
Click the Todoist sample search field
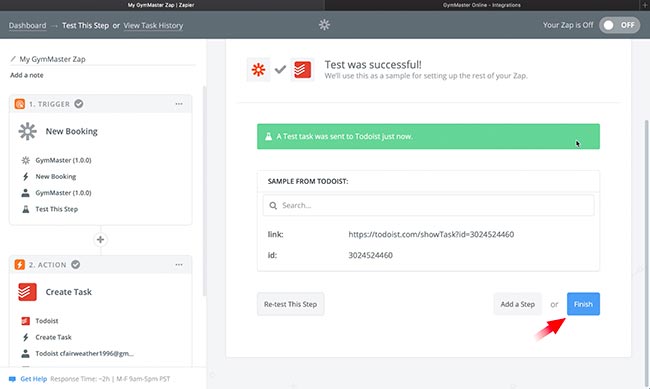pos(428,205)
